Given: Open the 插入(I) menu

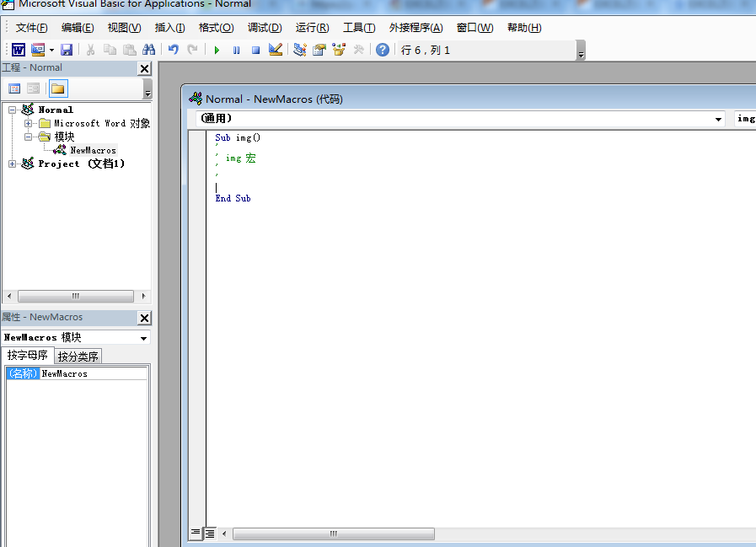Looking at the screenshot, I should (169, 28).
